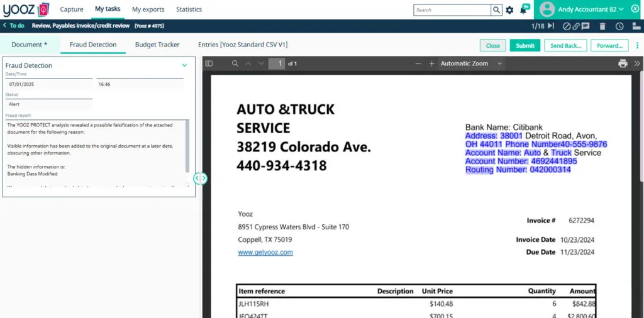Click the reject circle-slash icon
The image size is (644, 318).
tap(567, 26)
